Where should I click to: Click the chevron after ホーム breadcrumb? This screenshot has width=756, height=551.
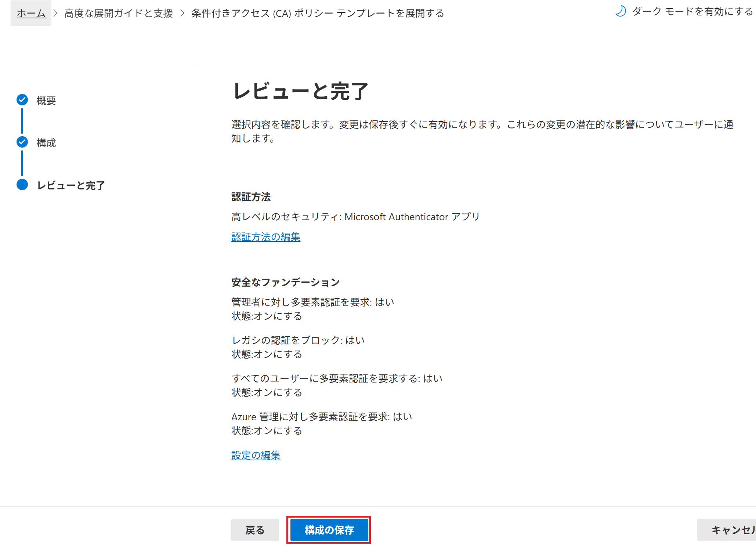55,13
